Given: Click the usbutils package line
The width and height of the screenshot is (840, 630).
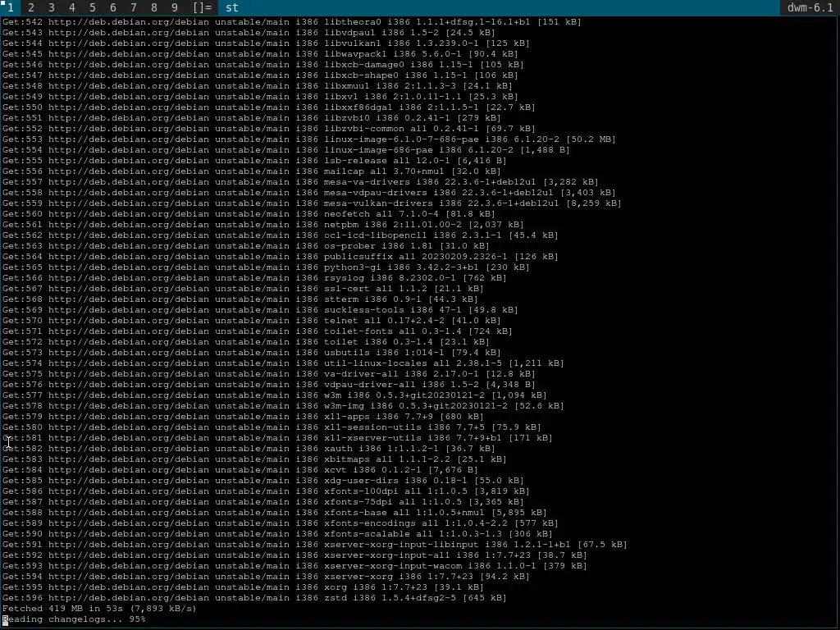Looking at the screenshot, I should pyautogui.click(x=251, y=353).
